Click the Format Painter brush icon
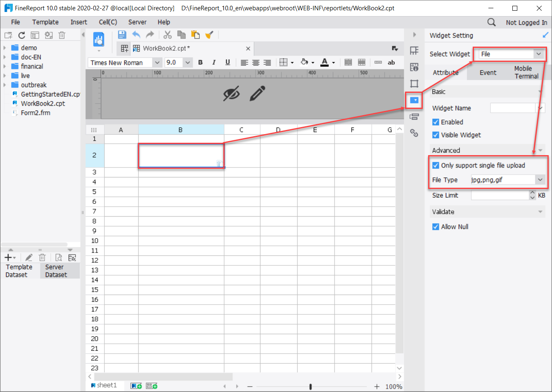Screen dimensions: 552x392 (210, 35)
